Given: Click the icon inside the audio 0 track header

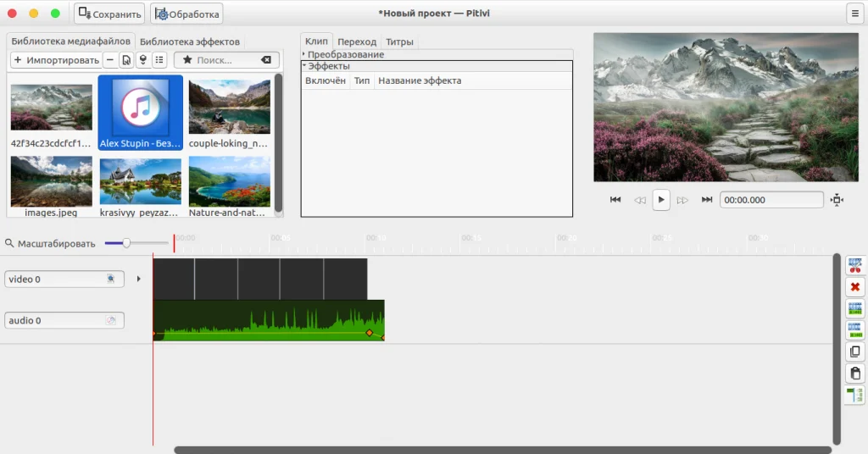Looking at the screenshot, I should 111,320.
